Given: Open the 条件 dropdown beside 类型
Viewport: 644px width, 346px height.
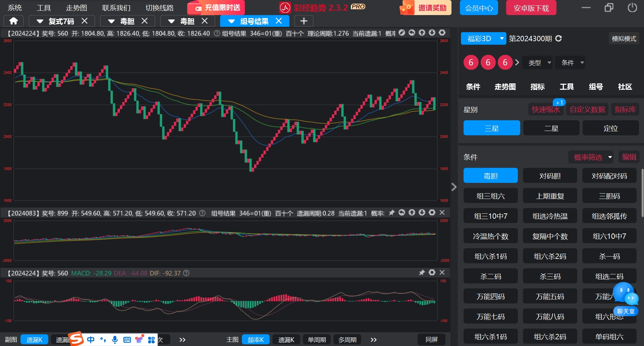Looking at the screenshot, I should pyautogui.click(x=571, y=63).
